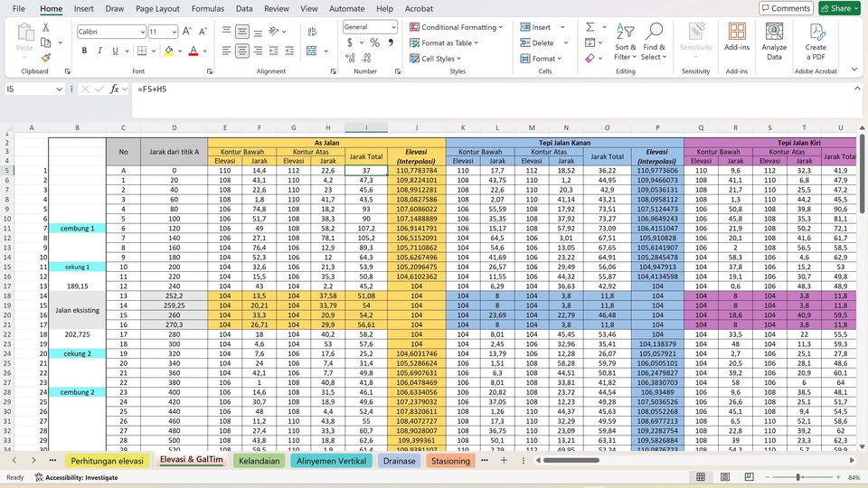Click the Insert Function fx icon
The height and width of the screenshot is (488, 868).
(x=115, y=89)
